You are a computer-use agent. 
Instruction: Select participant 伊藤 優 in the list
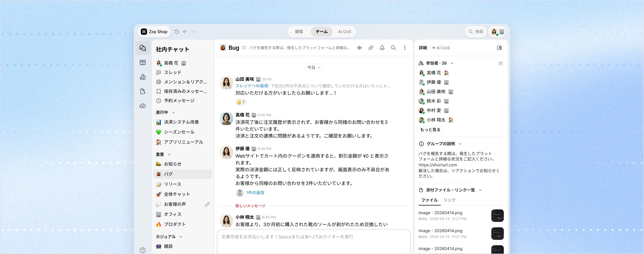(434, 82)
